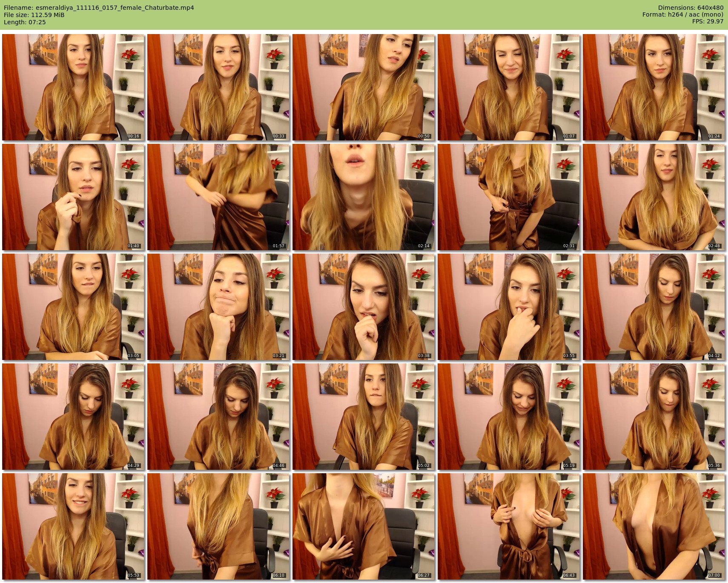Click the thumbnail timestamped 04:29
The height and width of the screenshot is (583, 728).
pyautogui.click(x=73, y=417)
